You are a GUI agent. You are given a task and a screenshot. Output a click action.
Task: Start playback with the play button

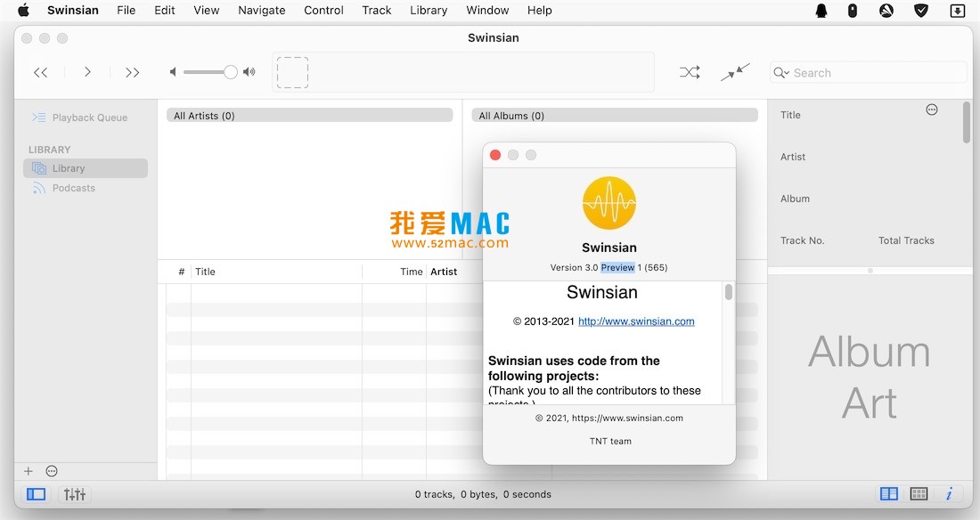tap(87, 72)
